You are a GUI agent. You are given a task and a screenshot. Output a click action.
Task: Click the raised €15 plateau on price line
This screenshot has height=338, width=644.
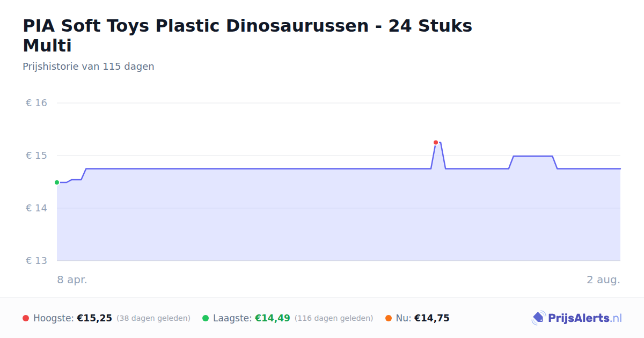pyautogui.click(x=533, y=156)
